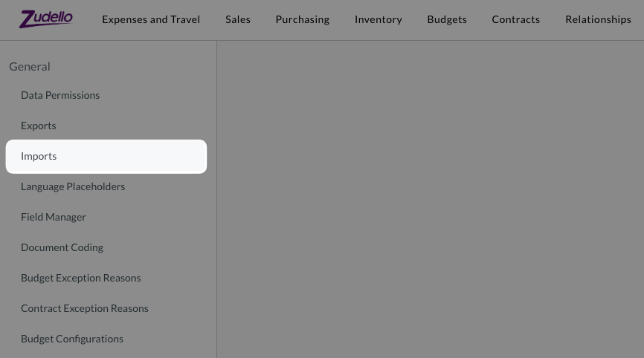Screen dimensions: 644x358
Task: Click the blank top bar space beside the logo
Action: pos(86,19)
